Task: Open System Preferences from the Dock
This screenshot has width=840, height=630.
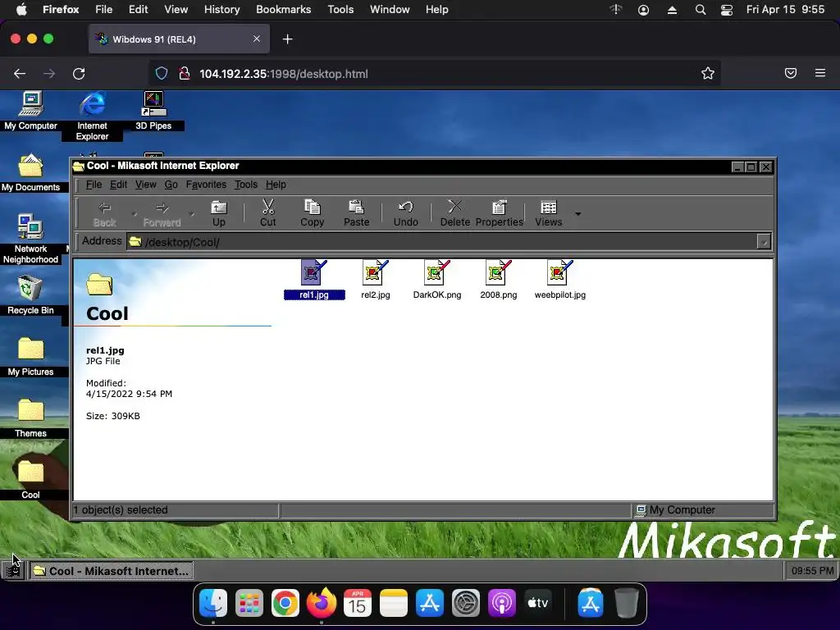Action: click(466, 604)
